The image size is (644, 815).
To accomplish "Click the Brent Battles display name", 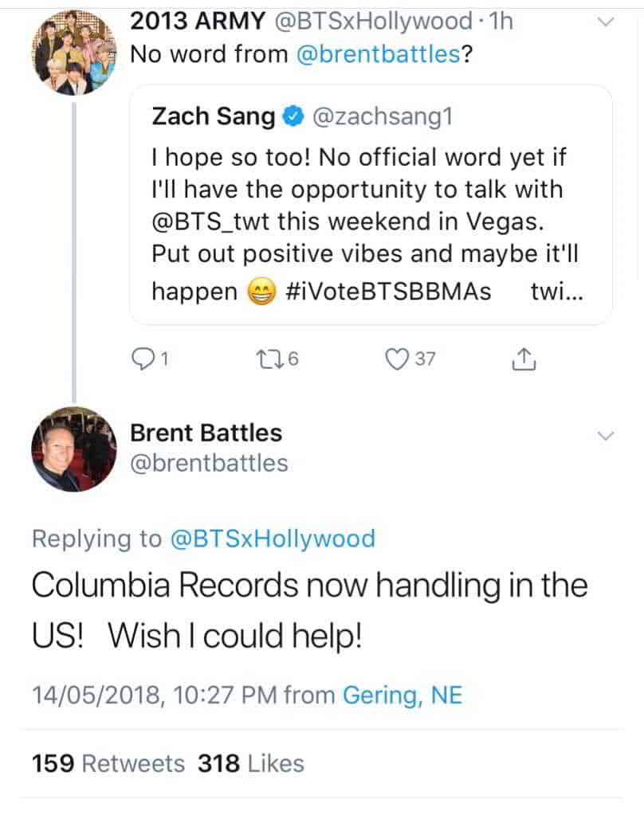I will [206, 433].
